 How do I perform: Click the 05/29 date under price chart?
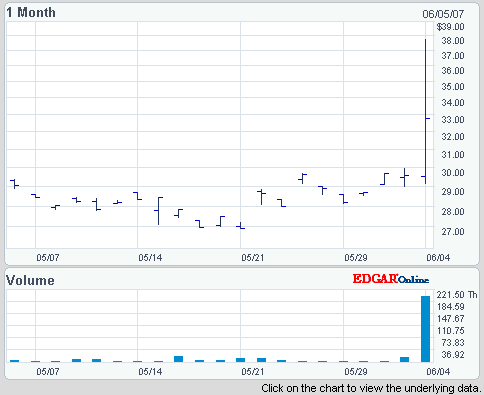coord(356,258)
